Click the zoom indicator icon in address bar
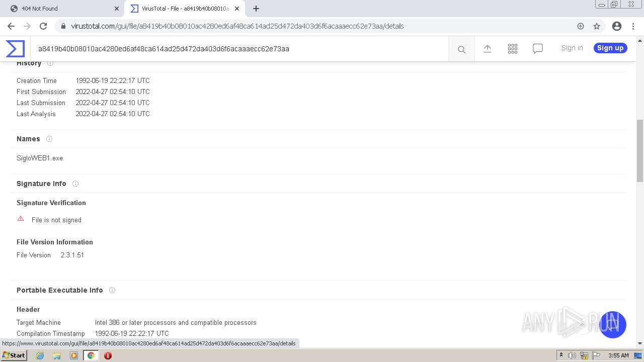 (581, 26)
